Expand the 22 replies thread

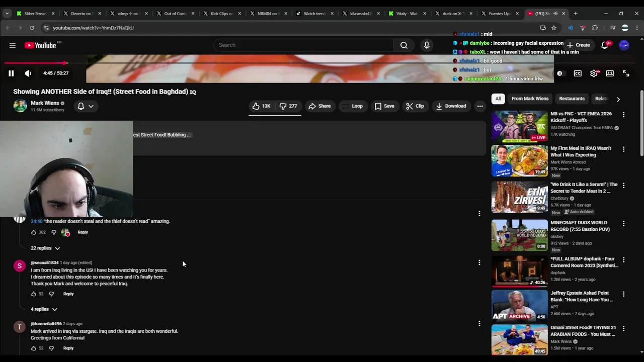pyautogui.click(x=45, y=248)
